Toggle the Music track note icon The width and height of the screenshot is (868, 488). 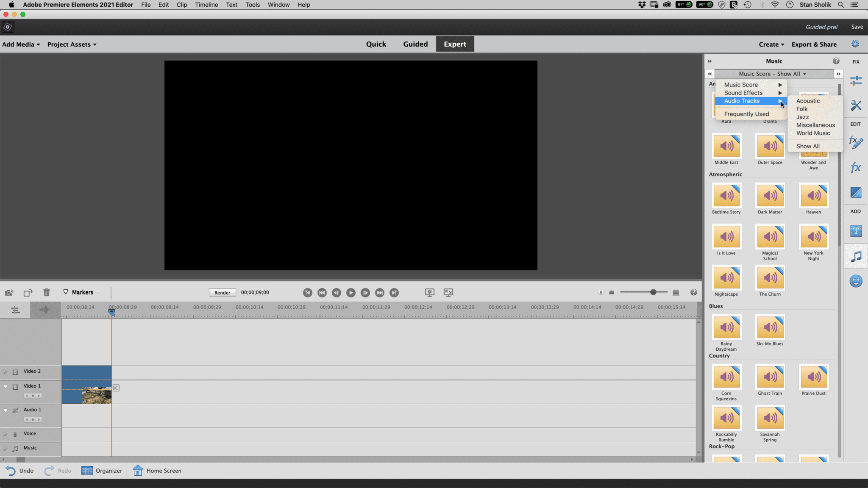(x=15, y=449)
